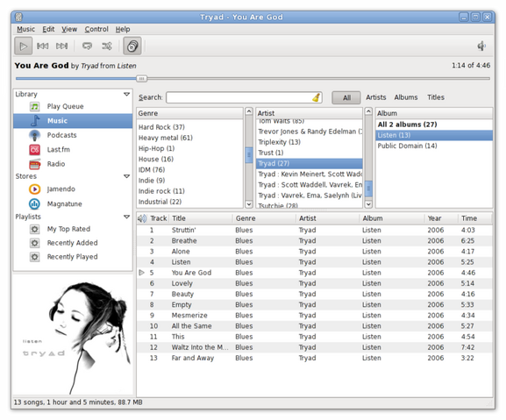The height and width of the screenshot is (420, 506).
Task: Open the Radio source
Action: coord(56,164)
